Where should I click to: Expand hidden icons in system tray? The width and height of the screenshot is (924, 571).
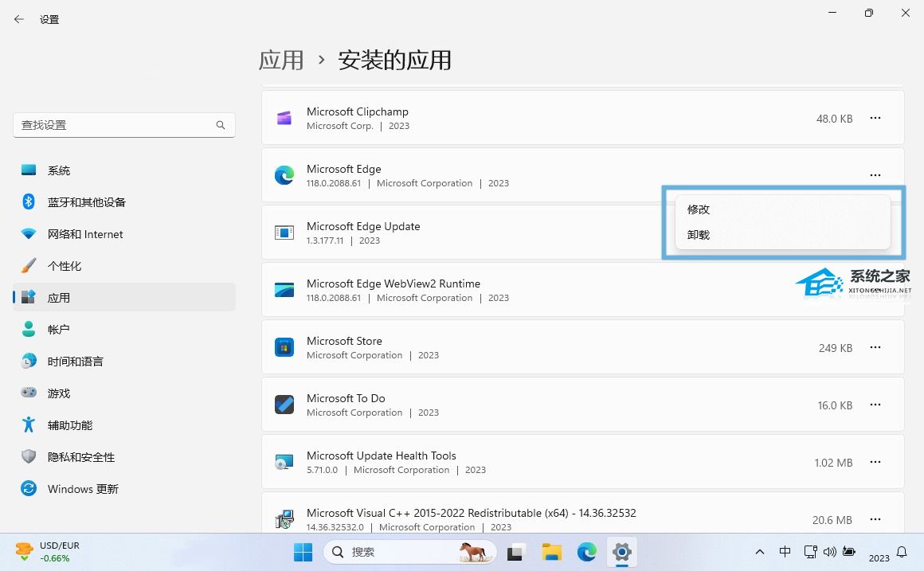click(x=759, y=551)
